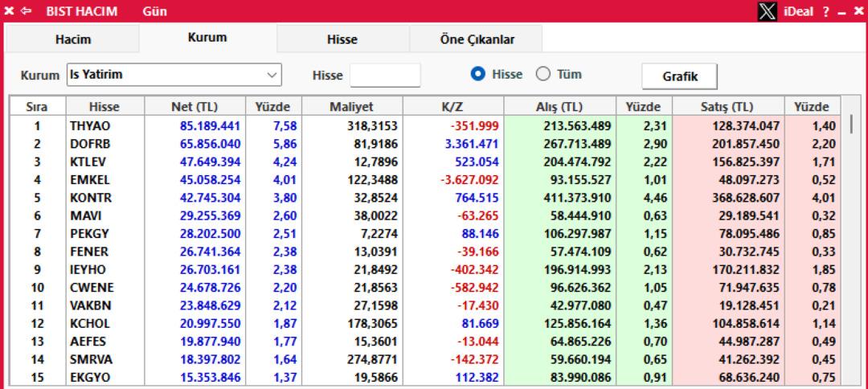Click K/Z value -3.627.092
The width and height of the screenshot is (868, 389).
tap(469, 180)
